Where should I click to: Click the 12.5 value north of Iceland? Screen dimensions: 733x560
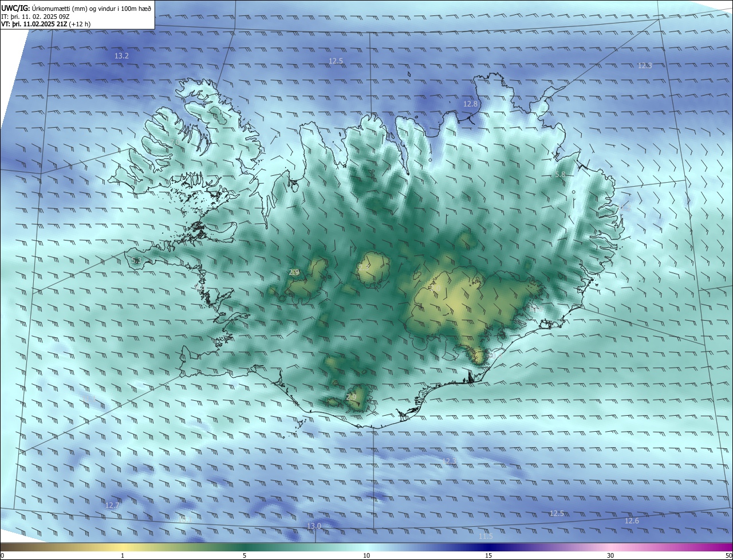point(336,61)
